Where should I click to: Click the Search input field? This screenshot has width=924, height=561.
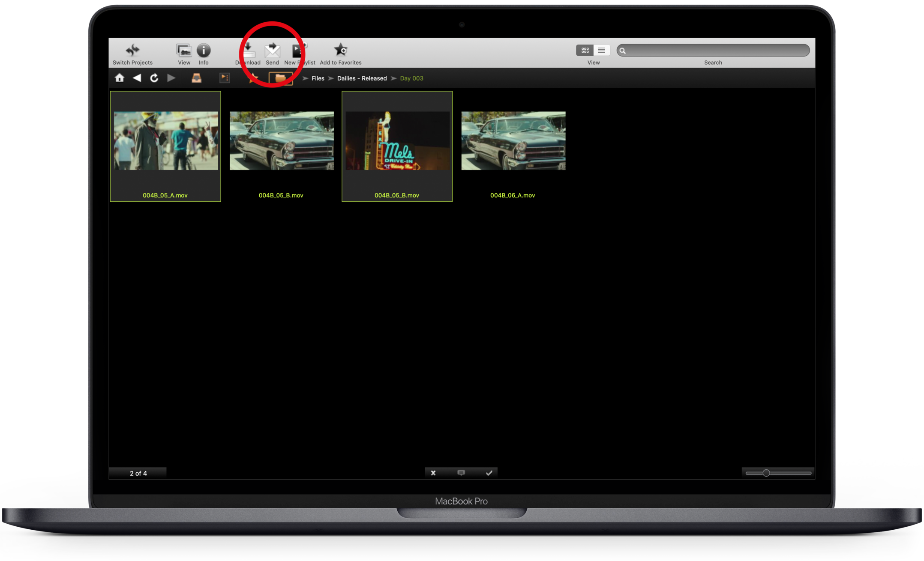click(x=717, y=51)
